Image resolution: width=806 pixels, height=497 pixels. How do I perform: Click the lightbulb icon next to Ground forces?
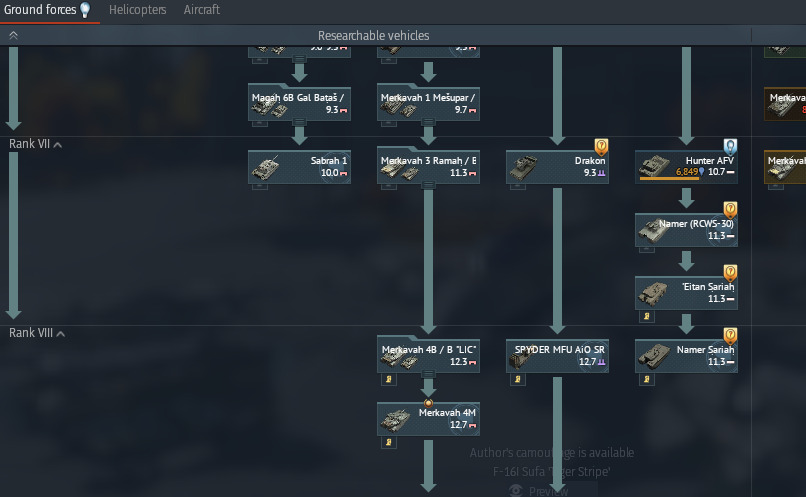tap(85, 10)
